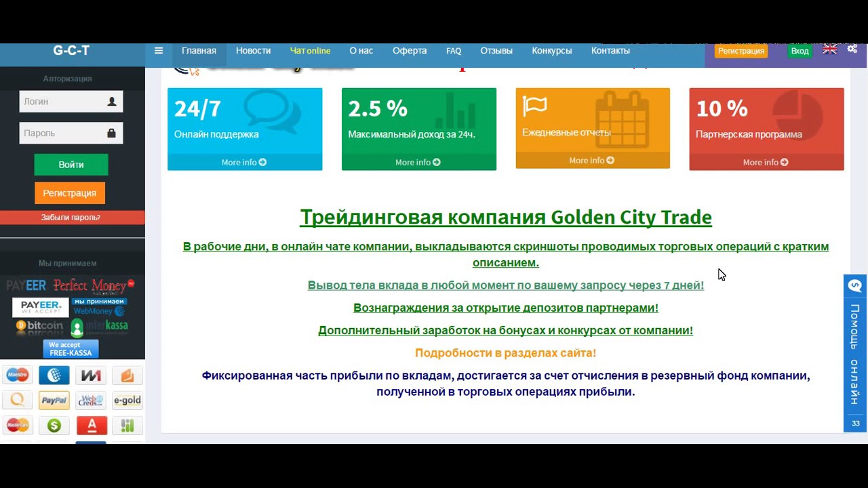Open Новости in the navigation bar
The height and width of the screenshot is (488, 868).
point(253,51)
